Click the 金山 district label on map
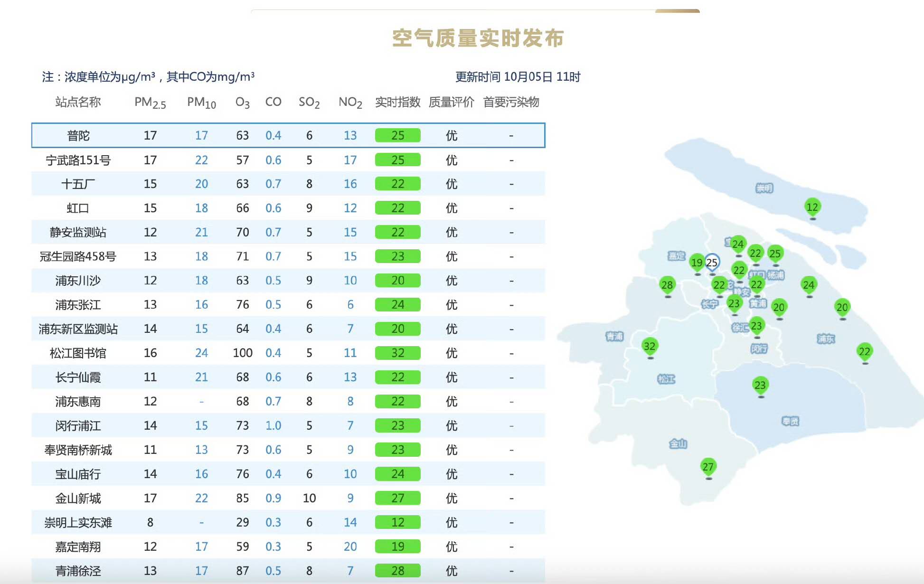This screenshot has width=924, height=584. click(678, 443)
